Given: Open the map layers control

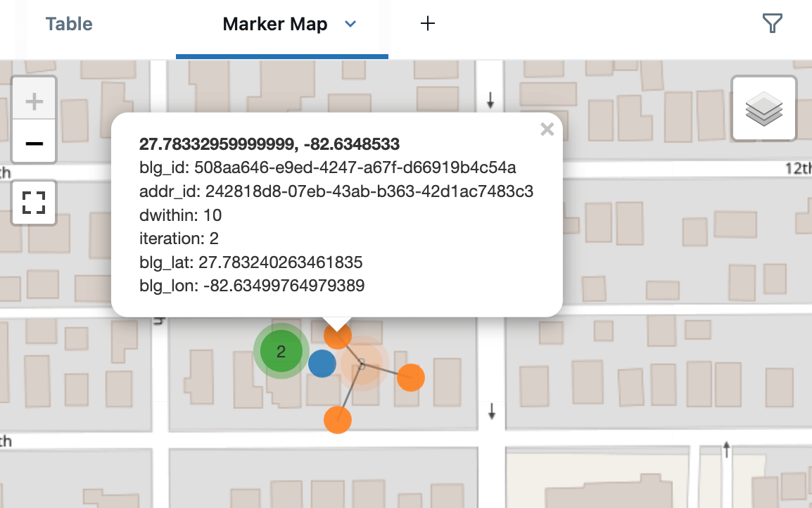Looking at the screenshot, I should pos(764,108).
